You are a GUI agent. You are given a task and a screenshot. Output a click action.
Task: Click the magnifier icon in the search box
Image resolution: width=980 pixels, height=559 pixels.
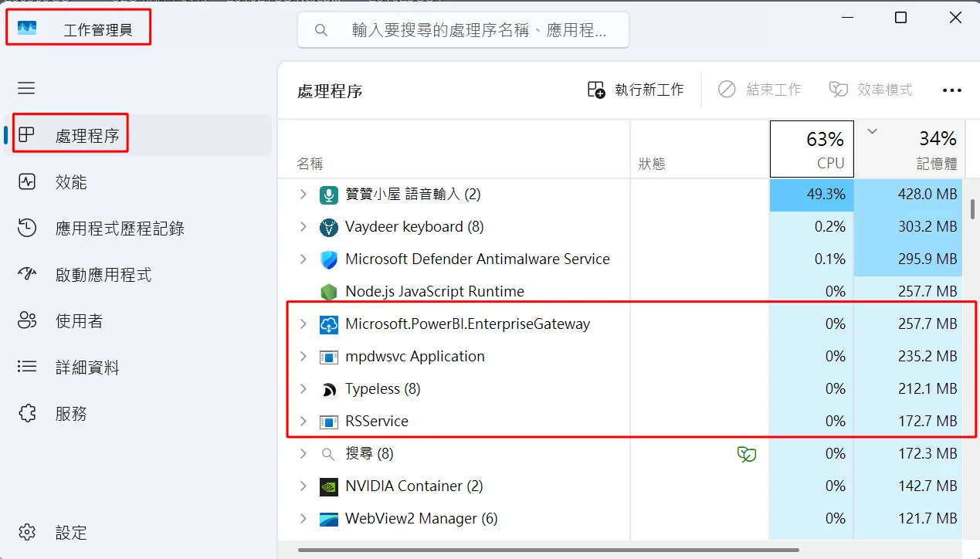(x=321, y=30)
